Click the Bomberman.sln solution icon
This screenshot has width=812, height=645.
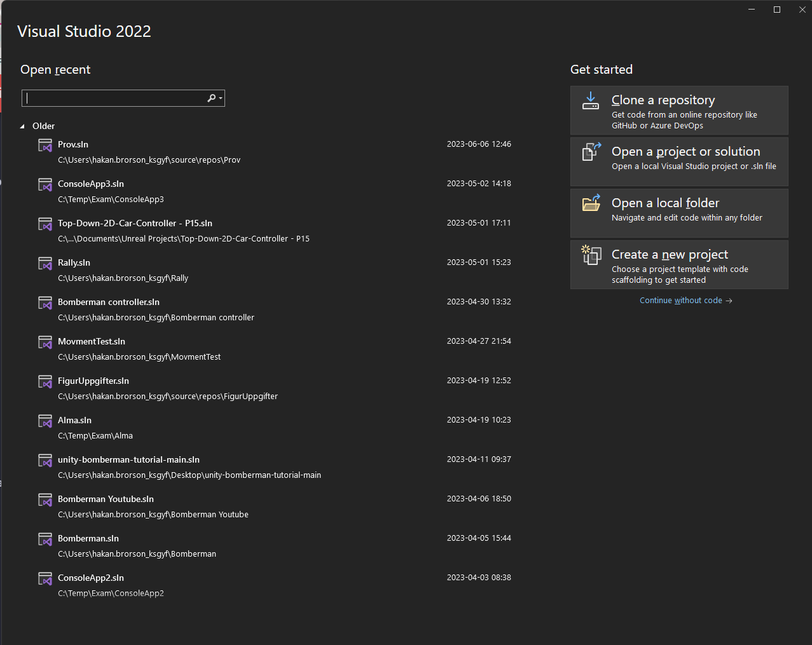click(45, 540)
